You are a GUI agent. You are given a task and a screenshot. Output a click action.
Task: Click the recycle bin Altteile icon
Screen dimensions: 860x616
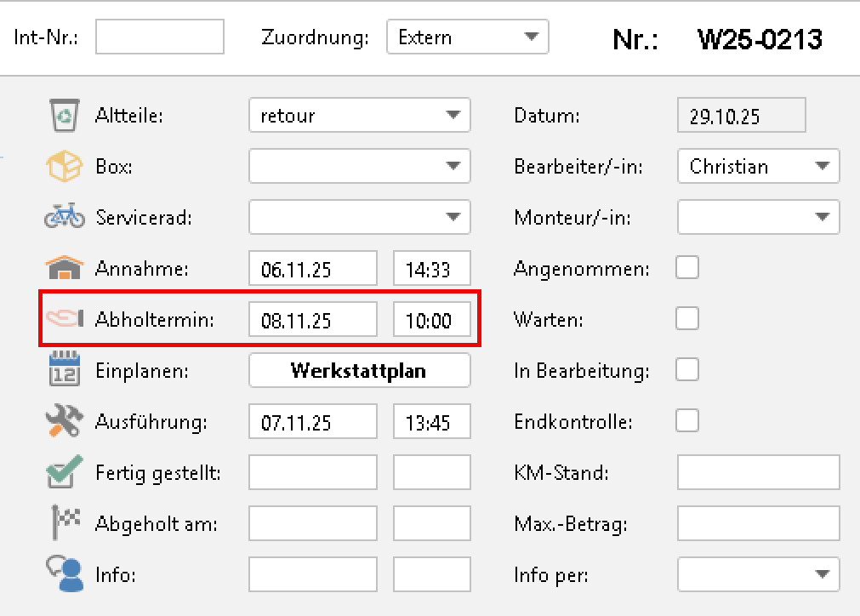coord(64,116)
